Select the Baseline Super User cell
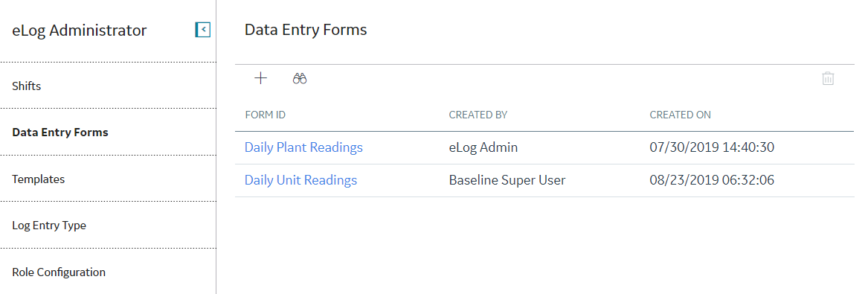Screen dimensions: 868x294 [x=507, y=180]
